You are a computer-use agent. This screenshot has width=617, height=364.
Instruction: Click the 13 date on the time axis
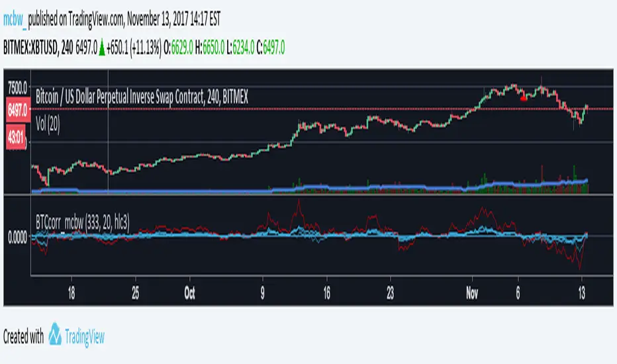click(582, 293)
